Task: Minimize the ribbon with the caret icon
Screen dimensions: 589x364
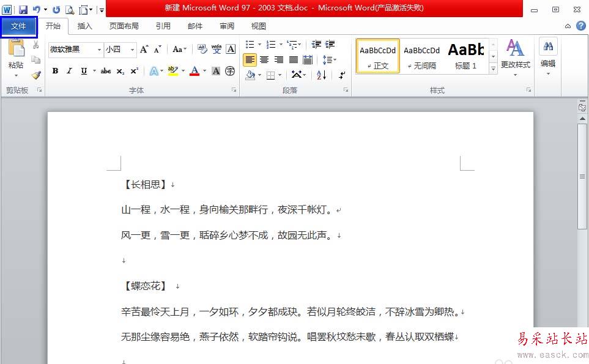Action: 568,26
